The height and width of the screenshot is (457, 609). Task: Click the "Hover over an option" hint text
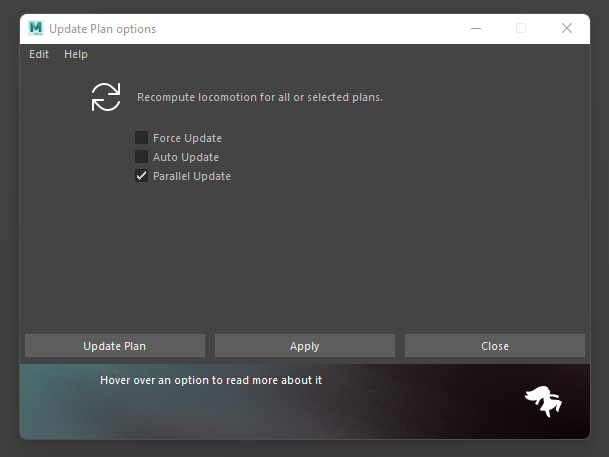pyautogui.click(x=210, y=381)
